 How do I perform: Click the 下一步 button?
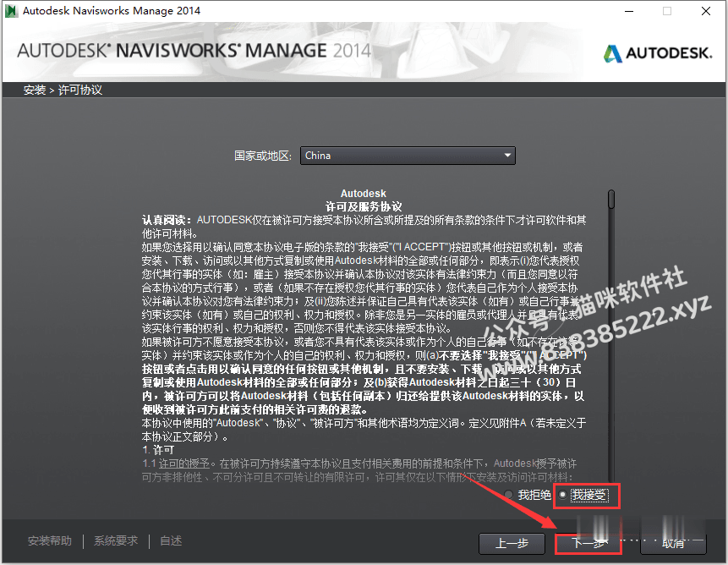pos(588,543)
